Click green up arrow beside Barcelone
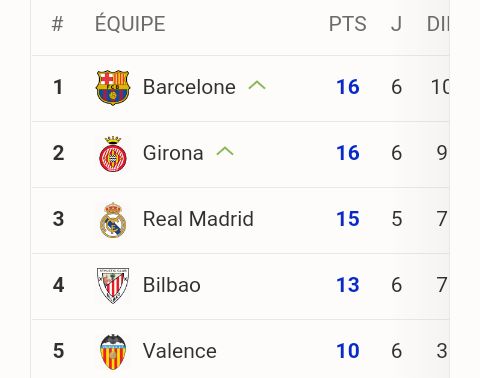480x378 pixels. click(257, 85)
